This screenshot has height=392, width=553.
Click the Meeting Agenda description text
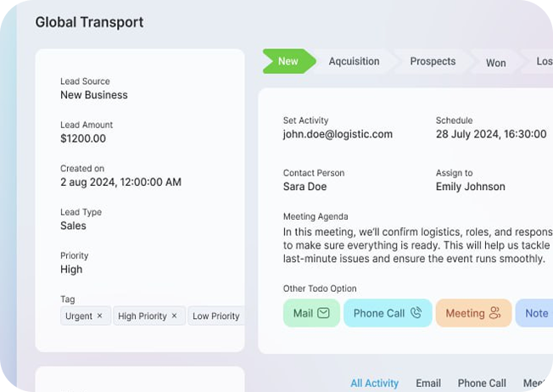(416, 245)
